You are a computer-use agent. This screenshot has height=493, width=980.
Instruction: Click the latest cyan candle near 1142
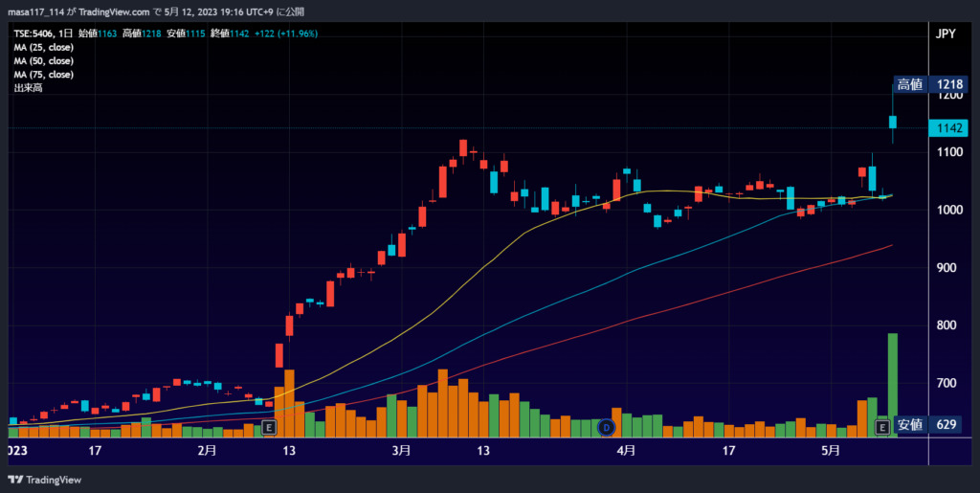893,122
